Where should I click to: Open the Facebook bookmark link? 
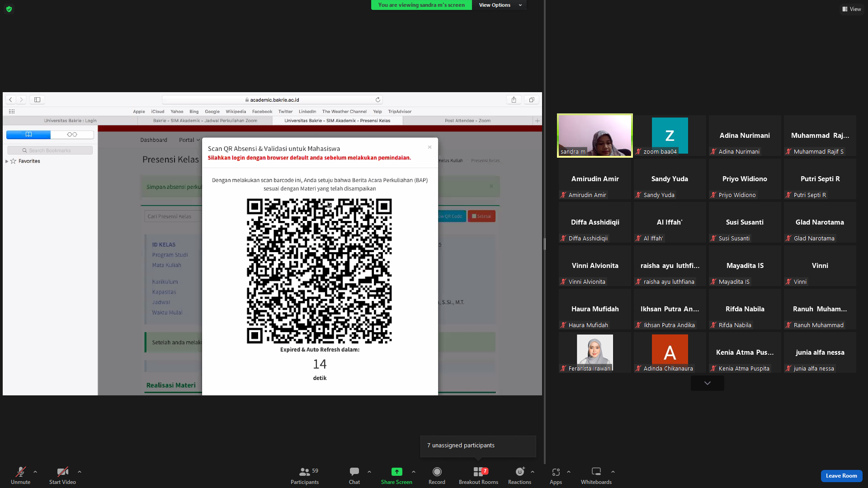point(262,112)
